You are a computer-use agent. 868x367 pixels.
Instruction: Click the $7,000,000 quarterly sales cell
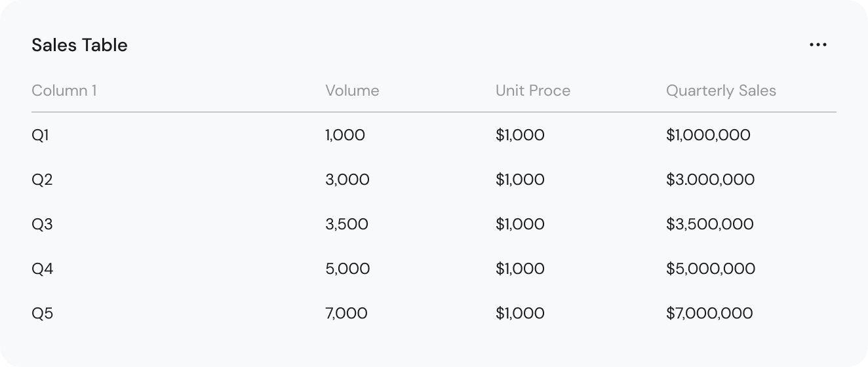(x=709, y=314)
